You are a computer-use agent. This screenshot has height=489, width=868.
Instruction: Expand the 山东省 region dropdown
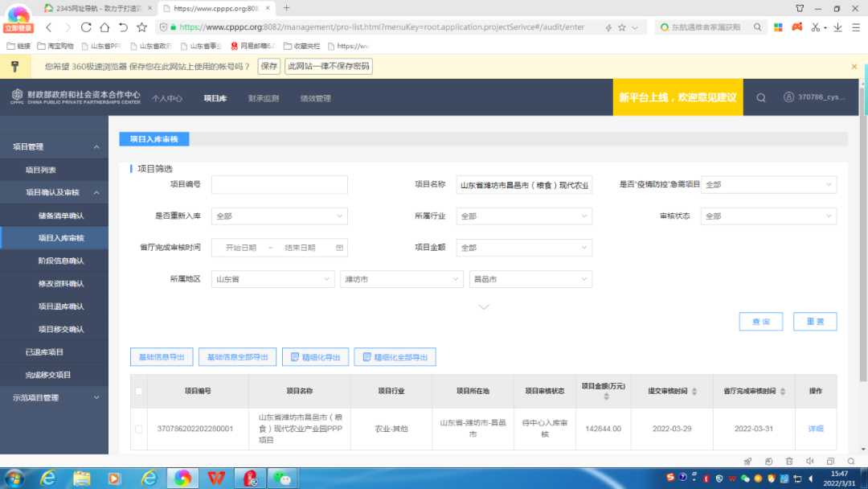pyautogui.click(x=272, y=279)
